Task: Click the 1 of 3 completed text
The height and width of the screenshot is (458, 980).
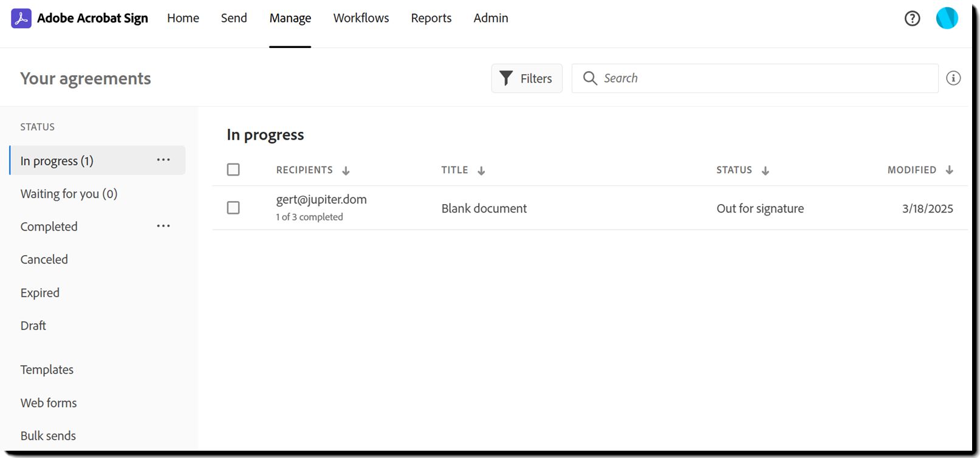Action: 309,217
